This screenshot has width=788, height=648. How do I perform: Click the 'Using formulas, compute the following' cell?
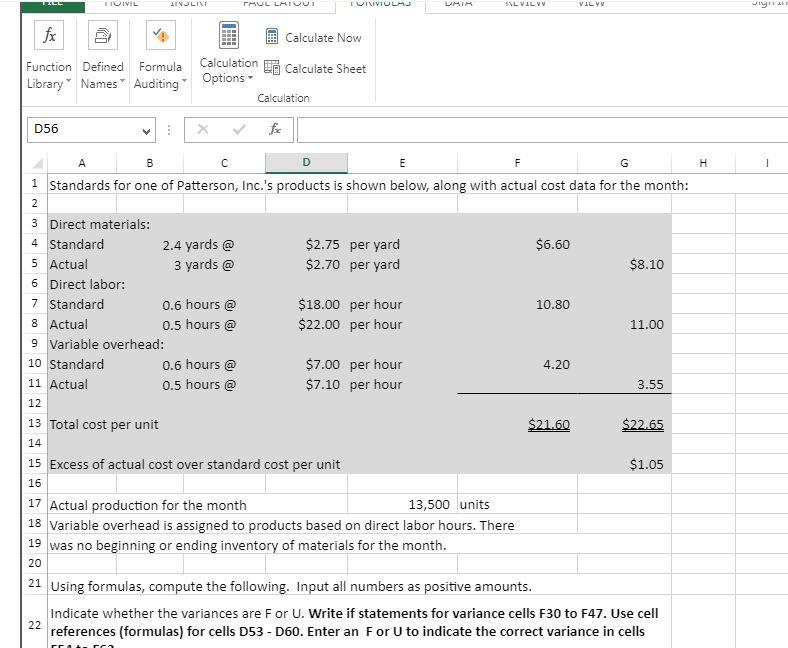291,586
